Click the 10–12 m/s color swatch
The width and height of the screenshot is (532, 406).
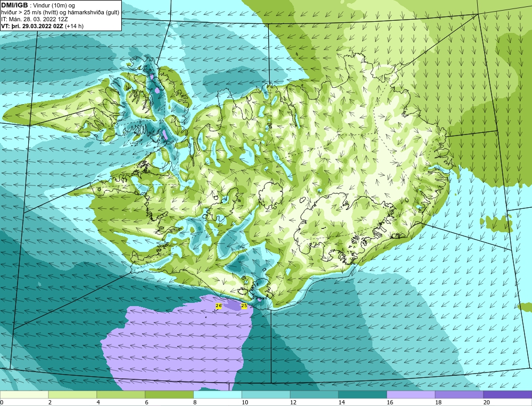click(266, 394)
